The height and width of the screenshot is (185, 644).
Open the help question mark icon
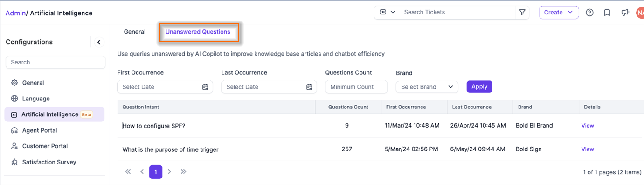click(x=589, y=13)
